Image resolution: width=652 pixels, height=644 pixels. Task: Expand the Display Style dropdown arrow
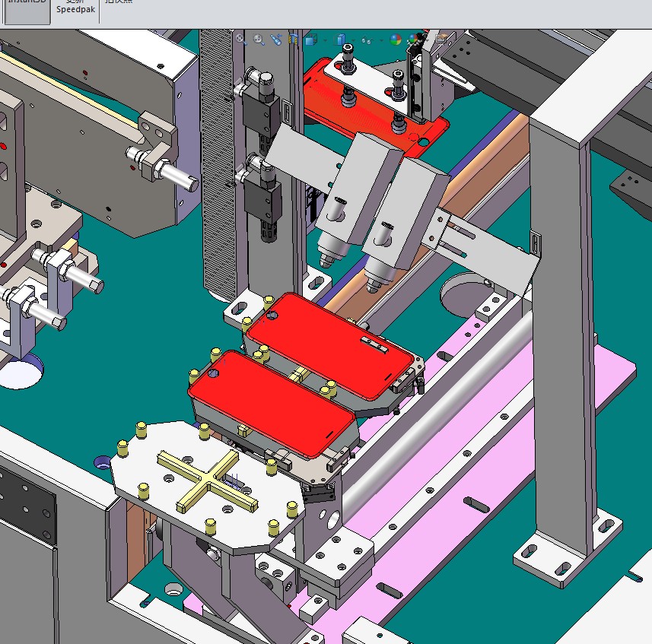353,40
